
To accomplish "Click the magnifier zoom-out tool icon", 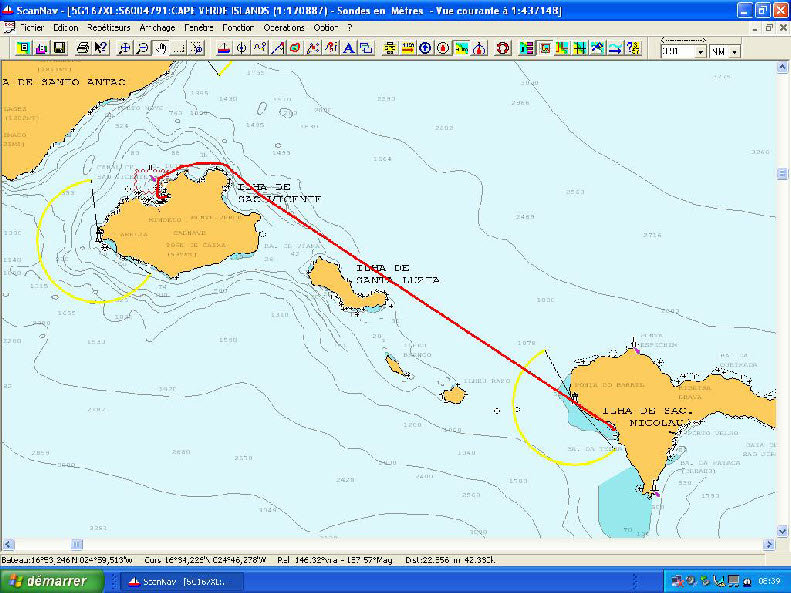I will point(143,48).
